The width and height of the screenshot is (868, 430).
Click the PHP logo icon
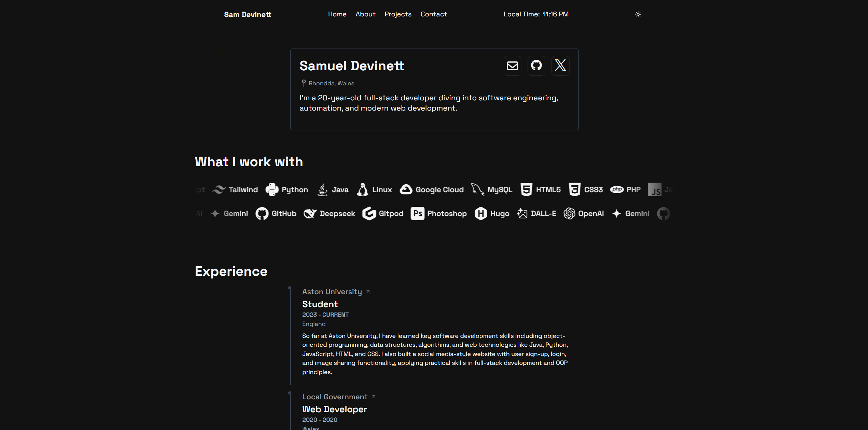click(x=617, y=190)
